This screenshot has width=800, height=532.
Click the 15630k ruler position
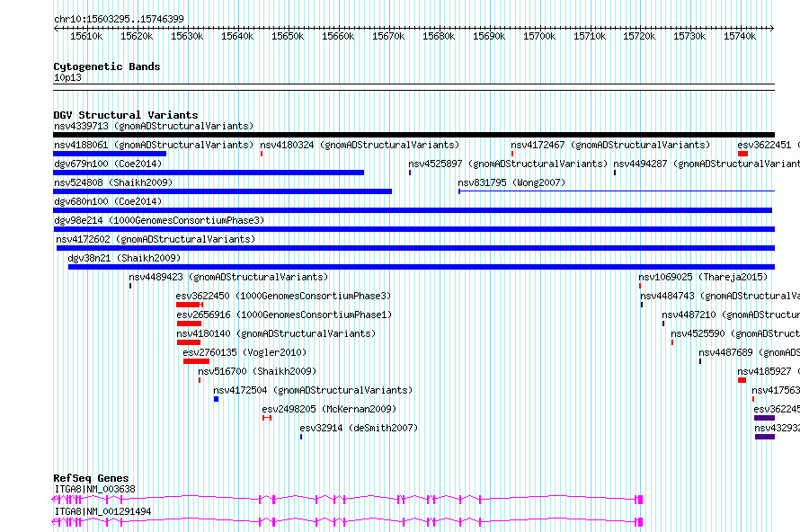187,36
